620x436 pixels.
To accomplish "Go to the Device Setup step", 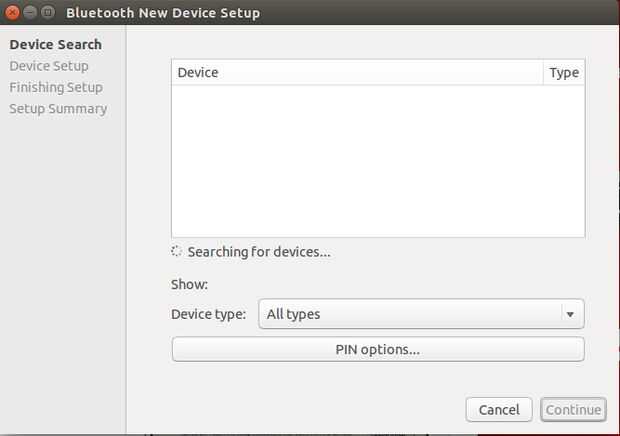I will (49, 66).
